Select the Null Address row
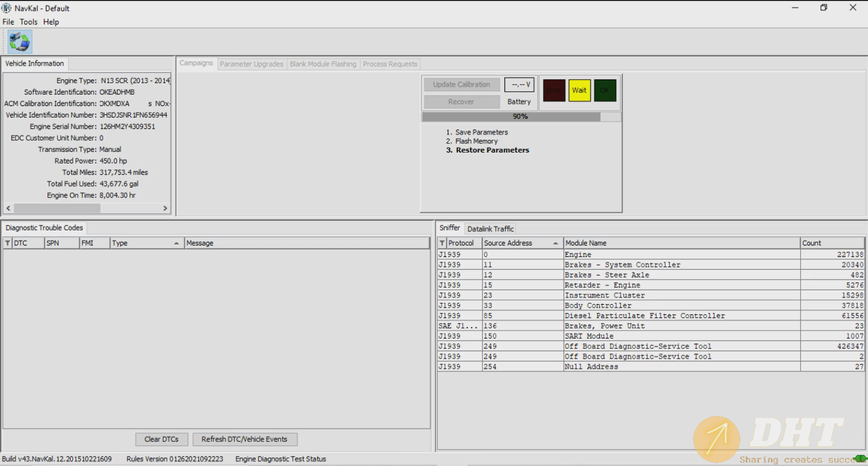 click(651, 367)
